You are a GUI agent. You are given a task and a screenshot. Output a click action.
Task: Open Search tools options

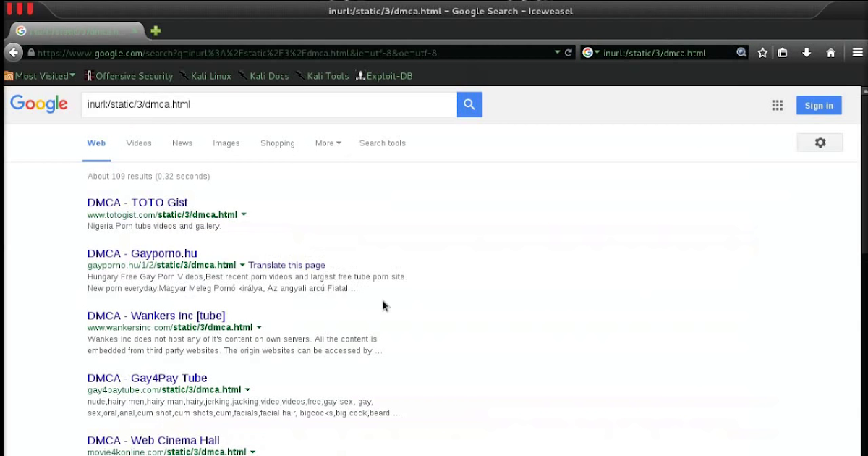383,143
